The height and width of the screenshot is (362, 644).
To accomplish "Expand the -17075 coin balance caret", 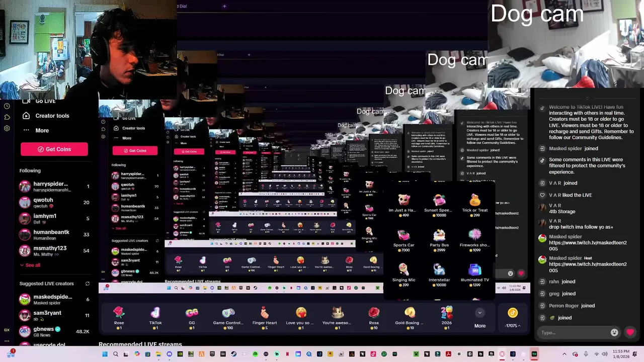I will [x=519, y=326].
